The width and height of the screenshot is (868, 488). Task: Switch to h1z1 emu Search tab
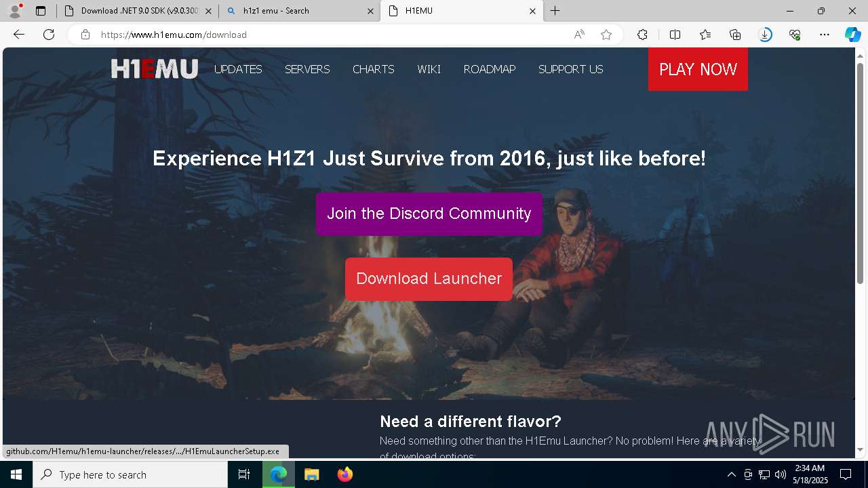[x=300, y=11]
